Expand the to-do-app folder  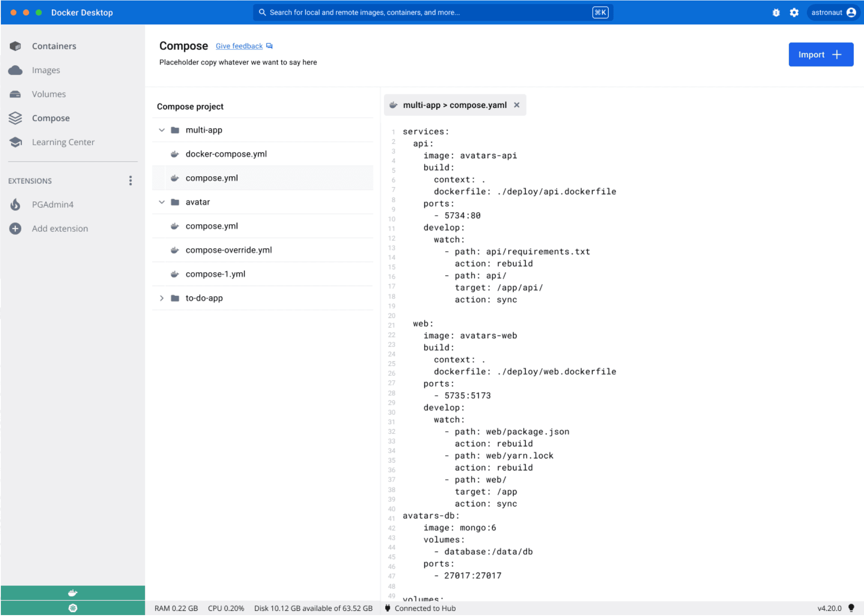click(162, 298)
